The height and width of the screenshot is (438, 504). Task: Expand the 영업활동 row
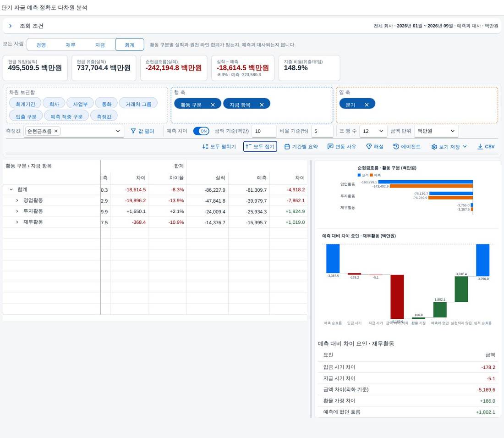[x=17, y=200]
